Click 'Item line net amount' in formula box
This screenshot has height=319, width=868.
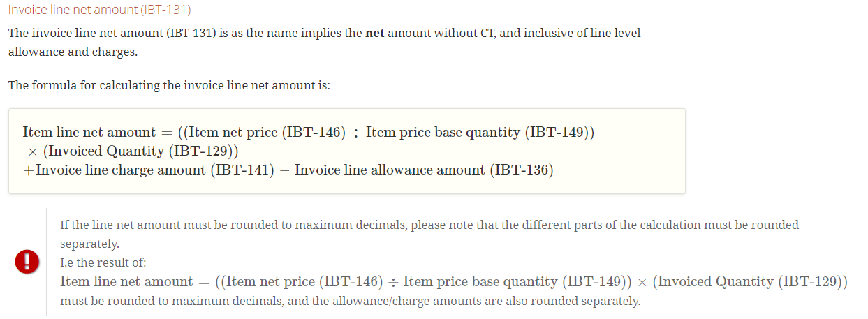[89, 132]
